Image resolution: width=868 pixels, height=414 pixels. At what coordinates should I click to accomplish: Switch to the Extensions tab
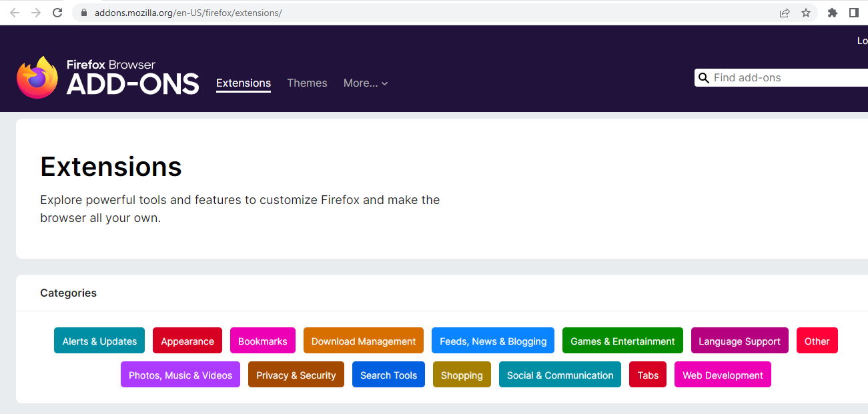click(244, 83)
